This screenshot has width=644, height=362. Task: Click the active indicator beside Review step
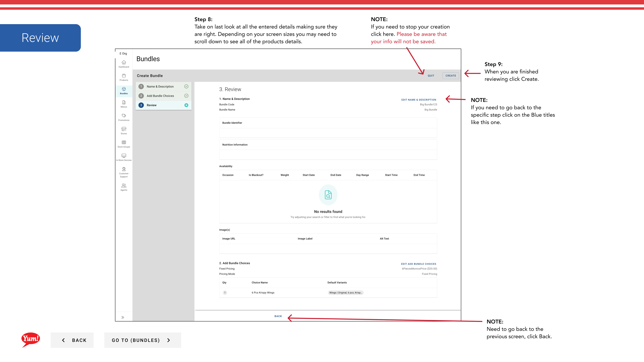coord(186,105)
